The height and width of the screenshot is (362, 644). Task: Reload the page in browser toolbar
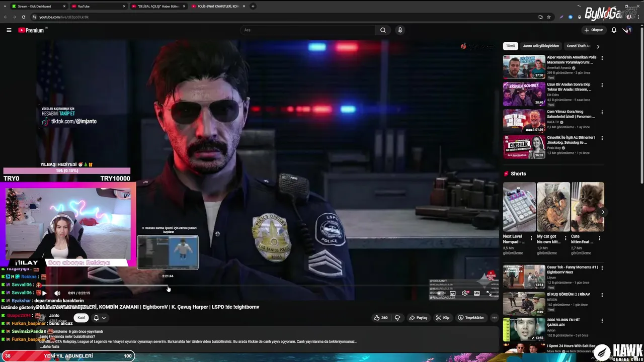[x=24, y=17]
